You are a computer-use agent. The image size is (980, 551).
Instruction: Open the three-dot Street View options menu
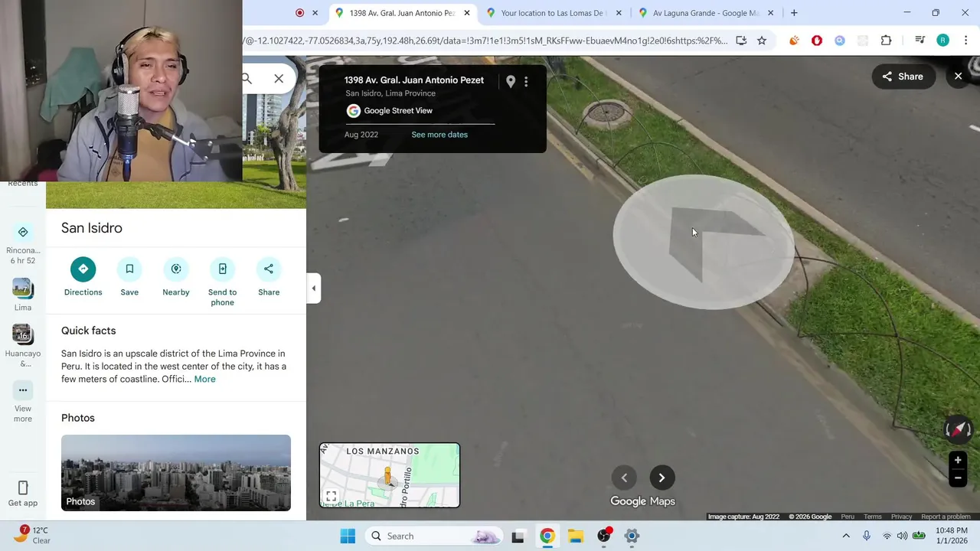(x=526, y=81)
